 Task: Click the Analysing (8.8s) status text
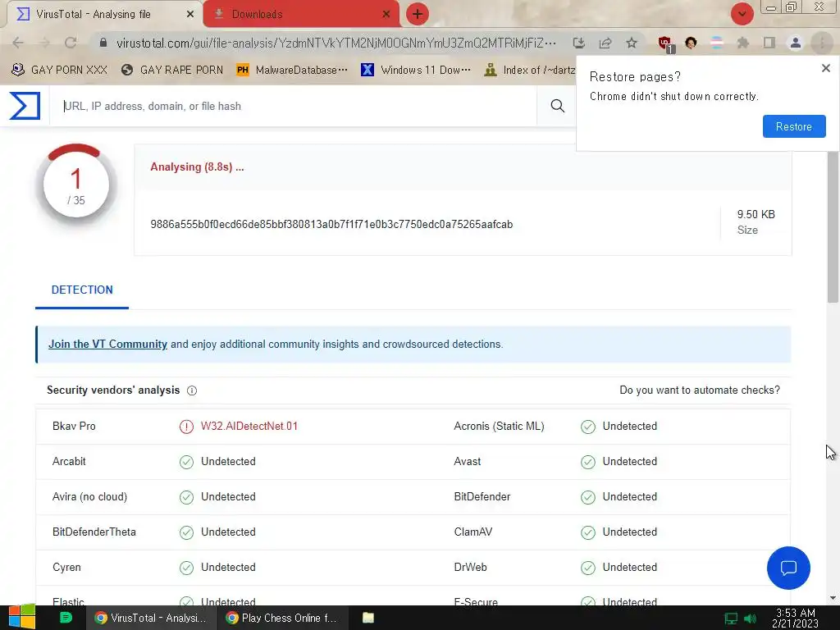(197, 167)
